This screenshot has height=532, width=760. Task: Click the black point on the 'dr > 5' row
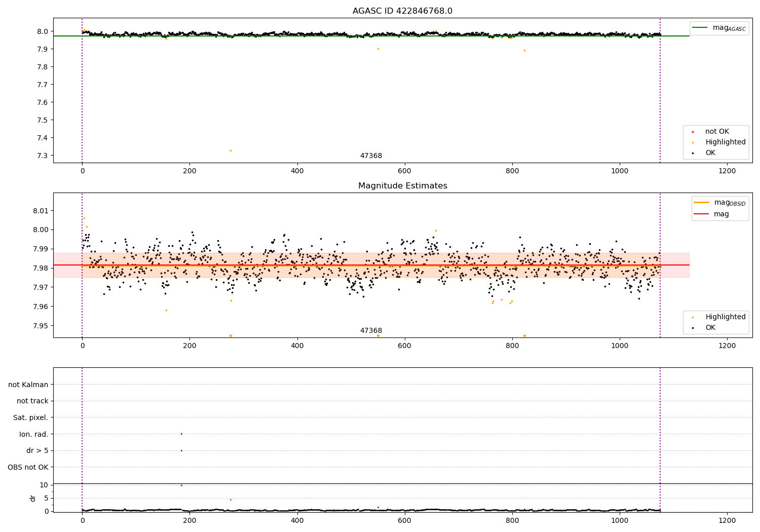tap(181, 450)
